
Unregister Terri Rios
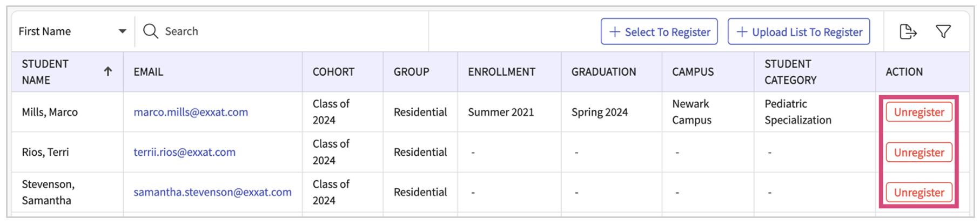(x=919, y=153)
